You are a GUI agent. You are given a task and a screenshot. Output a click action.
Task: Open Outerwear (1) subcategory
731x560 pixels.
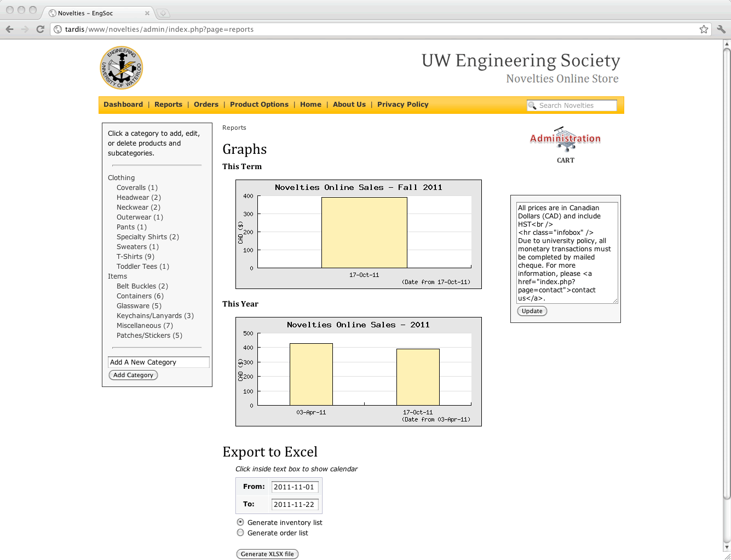(140, 217)
